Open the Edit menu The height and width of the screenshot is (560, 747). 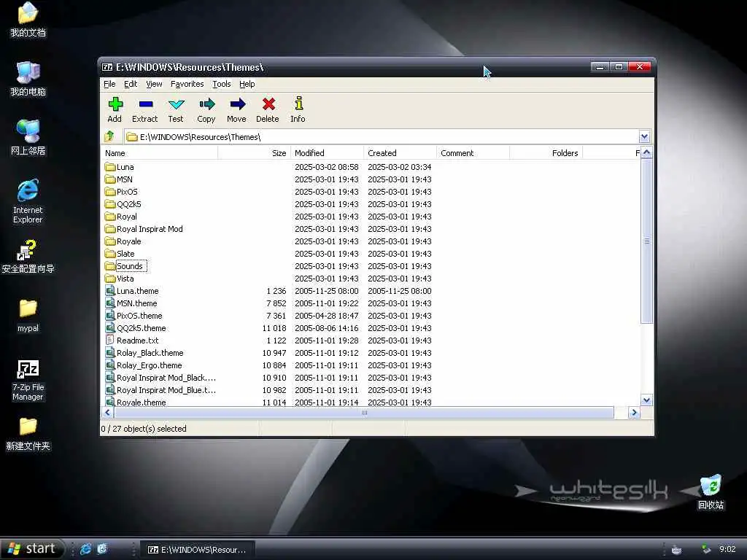[x=131, y=84]
